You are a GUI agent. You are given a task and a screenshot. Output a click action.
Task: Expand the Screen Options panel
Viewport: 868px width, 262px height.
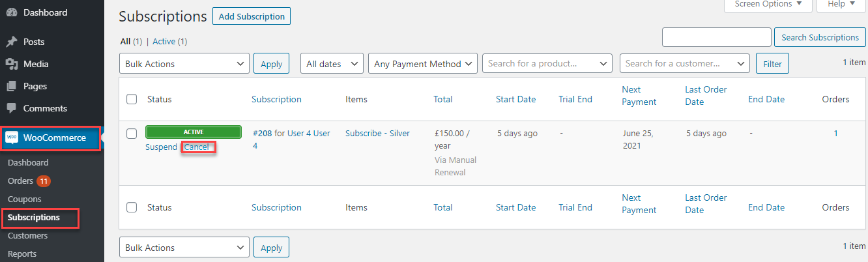[x=768, y=5]
